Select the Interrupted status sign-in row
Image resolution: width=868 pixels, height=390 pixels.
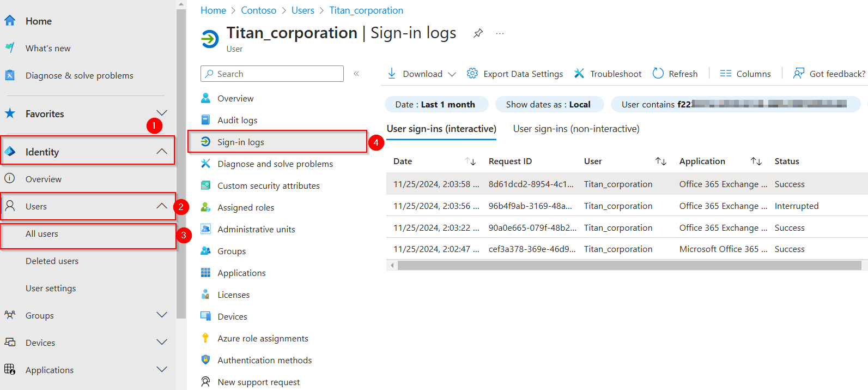click(x=627, y=206)
